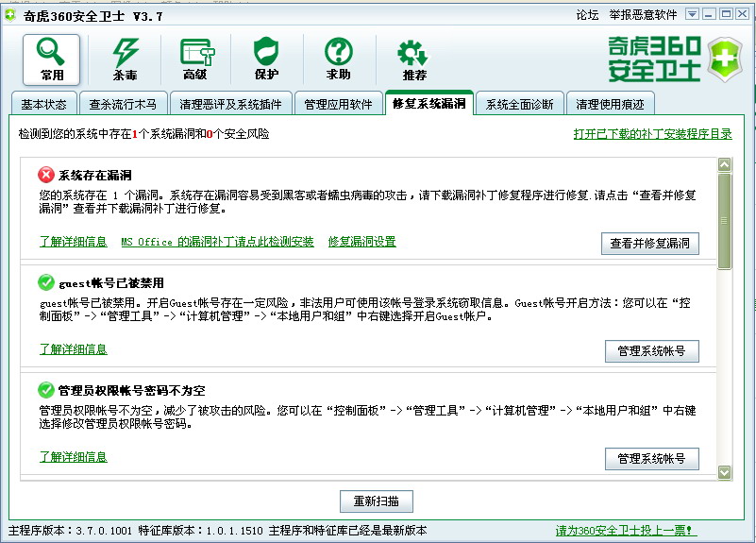Open the 推荐 gear section

point(414,59)
